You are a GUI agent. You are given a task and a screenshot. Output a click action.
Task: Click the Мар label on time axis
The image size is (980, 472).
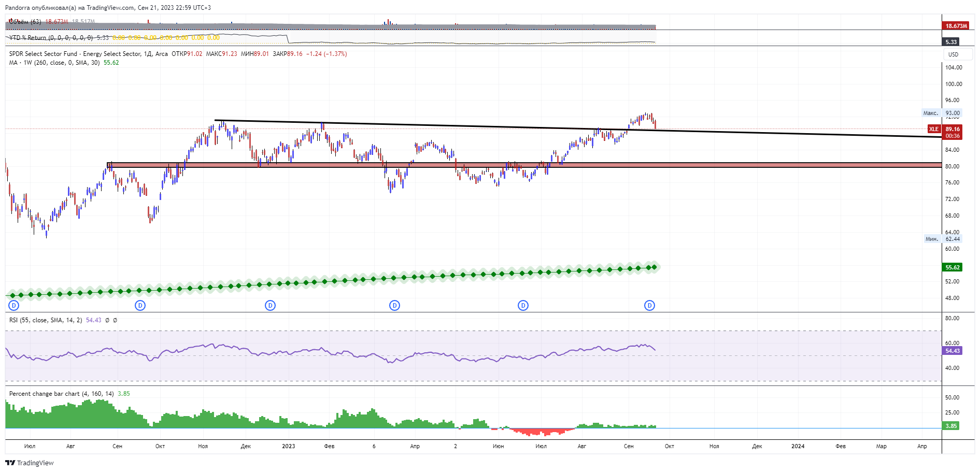click(882, 446)
